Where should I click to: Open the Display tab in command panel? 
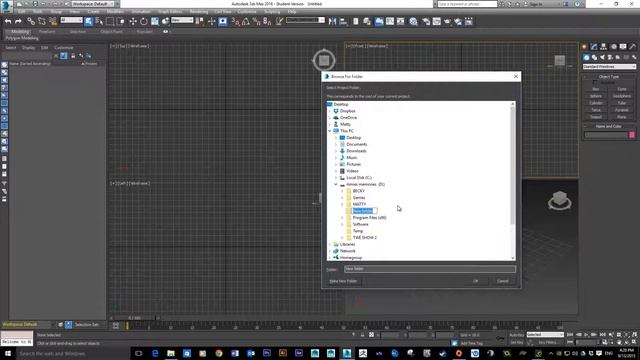pyautogui.click(x=623, y=47)
